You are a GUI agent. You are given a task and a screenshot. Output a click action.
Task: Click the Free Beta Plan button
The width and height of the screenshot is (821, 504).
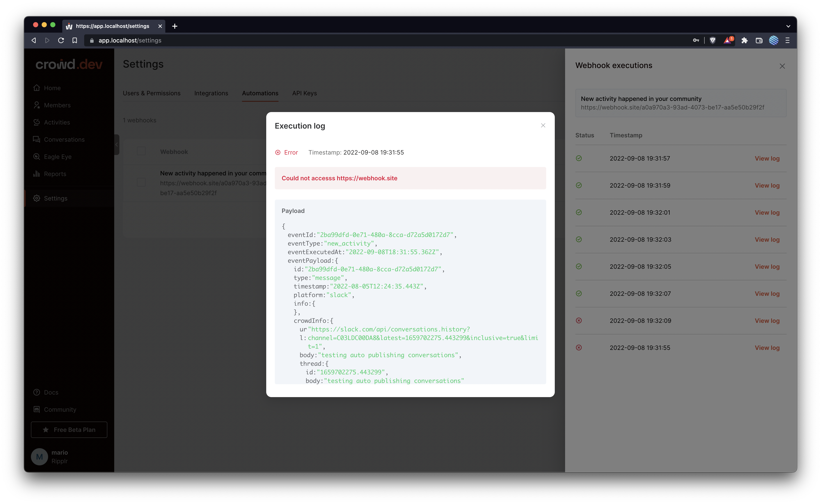click(x=69, y=430)
